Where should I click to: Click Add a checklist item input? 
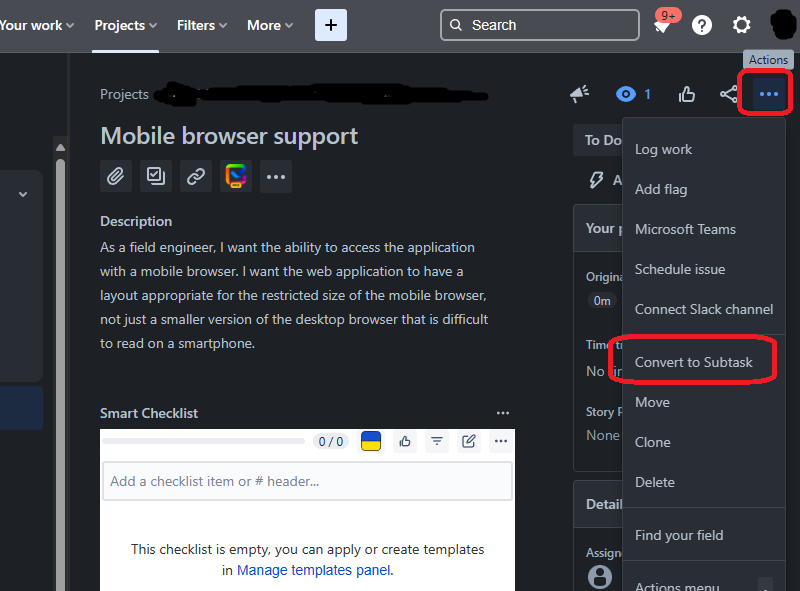[307, 481]
